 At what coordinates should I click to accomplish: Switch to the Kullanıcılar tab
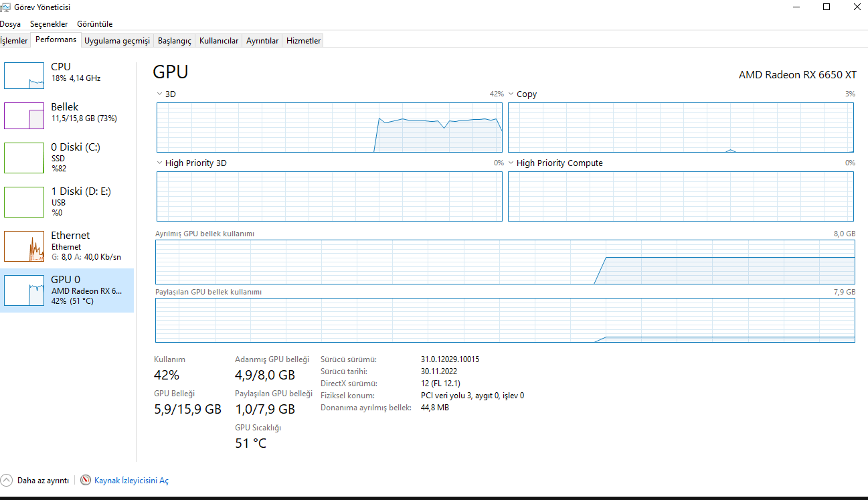219,41
